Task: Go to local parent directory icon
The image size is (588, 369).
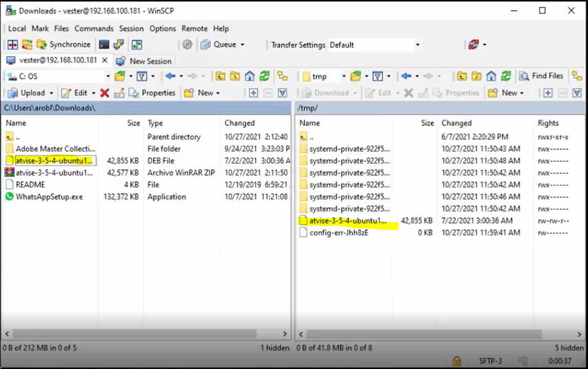Action: point(221,76)
